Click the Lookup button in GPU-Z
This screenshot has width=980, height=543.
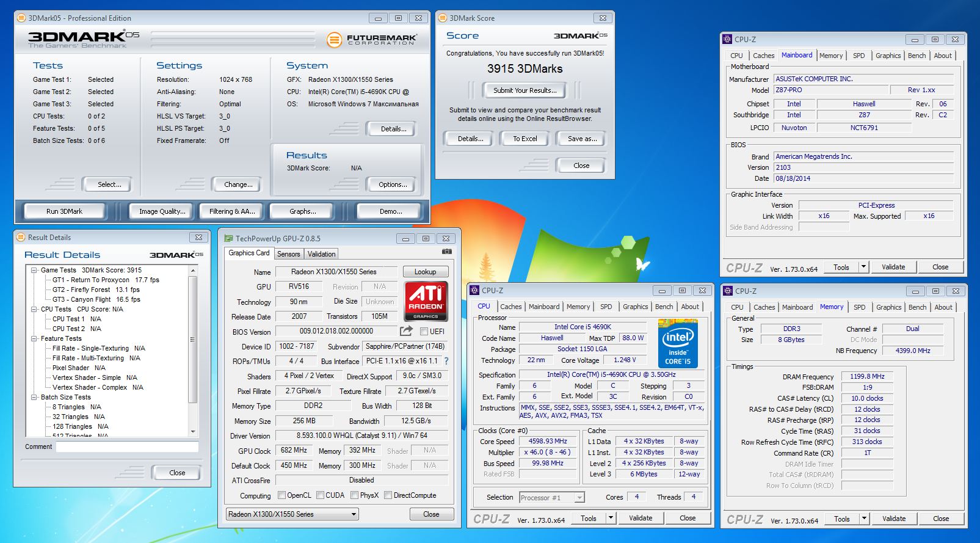tap(426, 272)
